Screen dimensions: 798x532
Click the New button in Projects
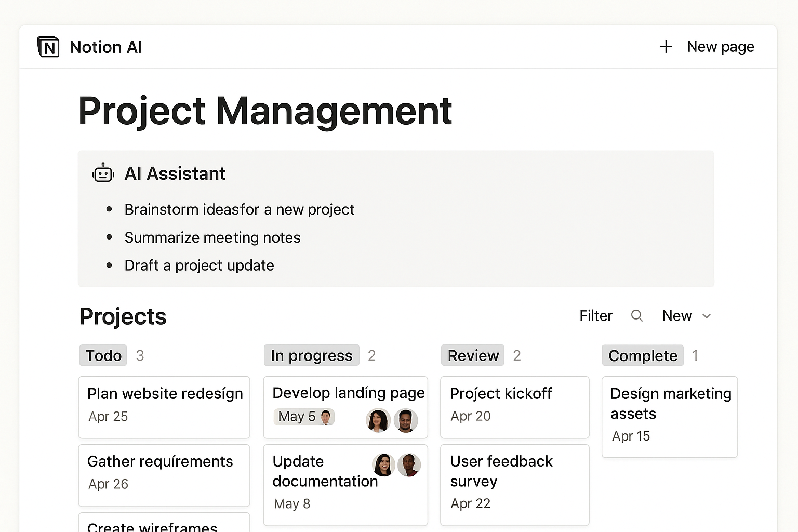677,316
